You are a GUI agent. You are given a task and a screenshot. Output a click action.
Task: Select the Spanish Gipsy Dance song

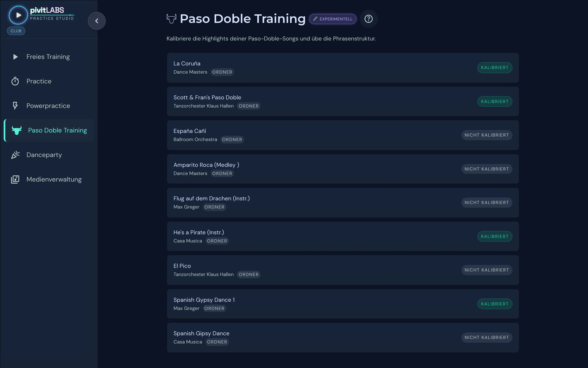tap(343, 338)
